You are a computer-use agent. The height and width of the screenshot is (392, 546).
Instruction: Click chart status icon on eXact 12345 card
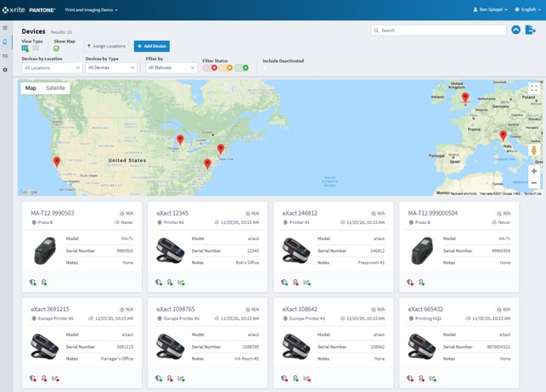coord(181,282)
